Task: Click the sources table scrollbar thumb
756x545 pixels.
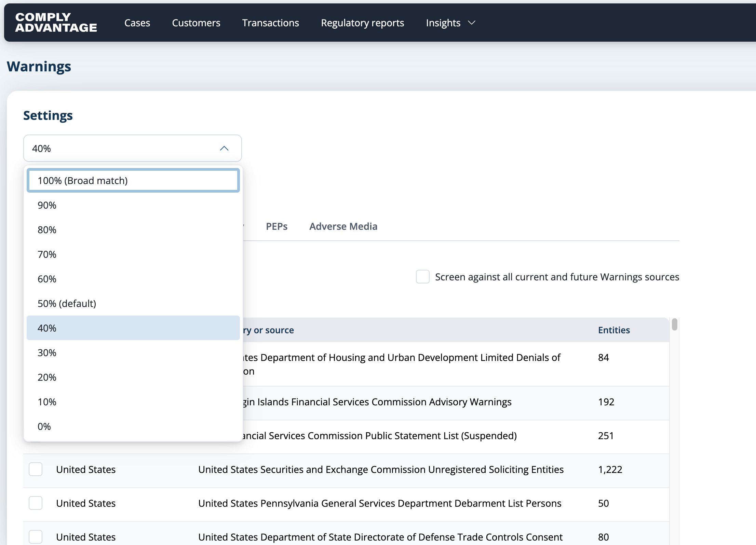Action: [x=674, y=324]
